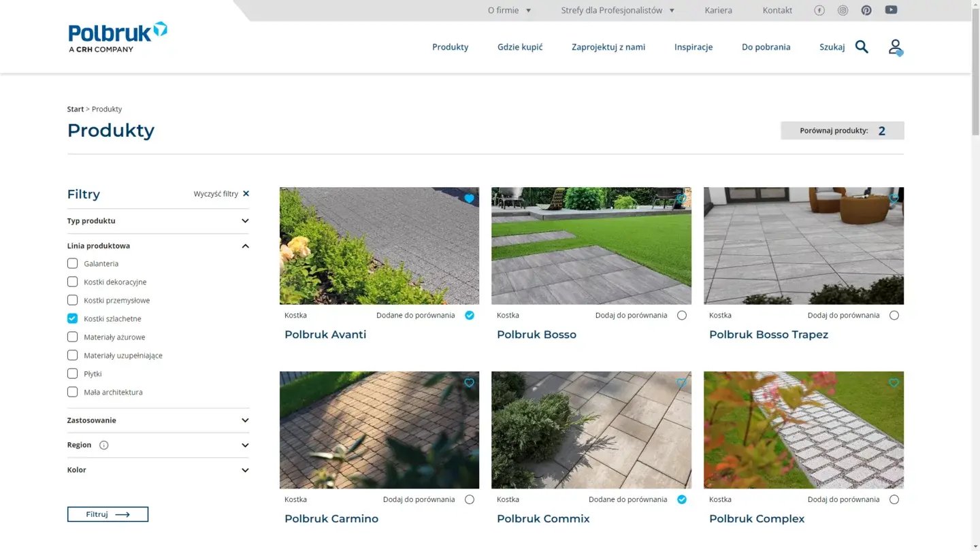Go to Inspiracje in the navigation
The image size is (980, 551).
coord(693,47)
